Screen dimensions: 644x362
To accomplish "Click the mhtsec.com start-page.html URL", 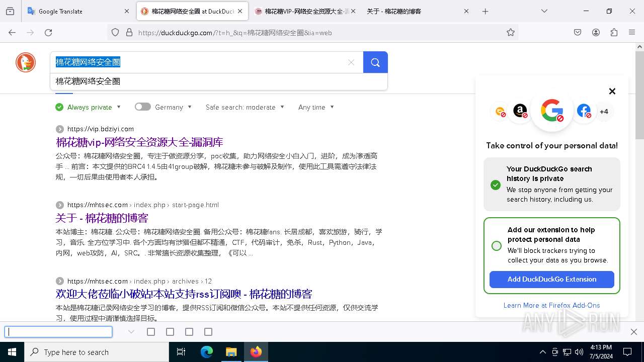I will [143, 205].
